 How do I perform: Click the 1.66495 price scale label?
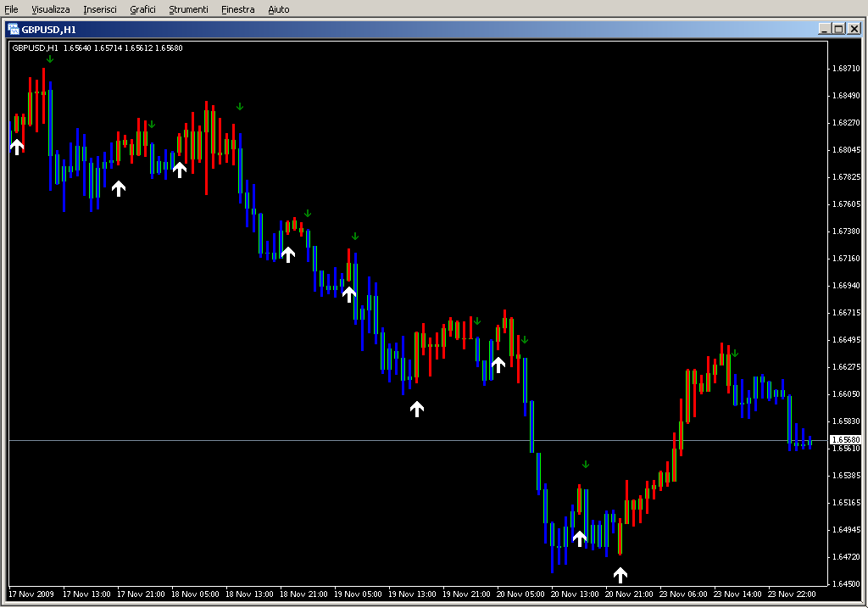coord(847,340)
